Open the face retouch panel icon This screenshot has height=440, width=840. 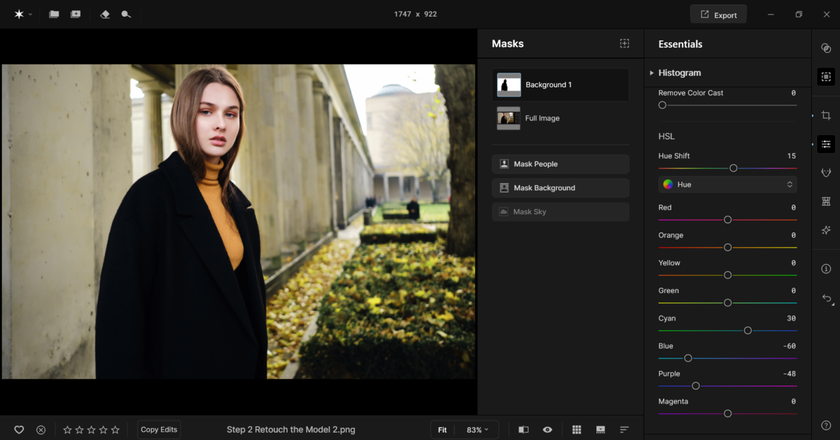pyautogui.click(x=826, y=173)
